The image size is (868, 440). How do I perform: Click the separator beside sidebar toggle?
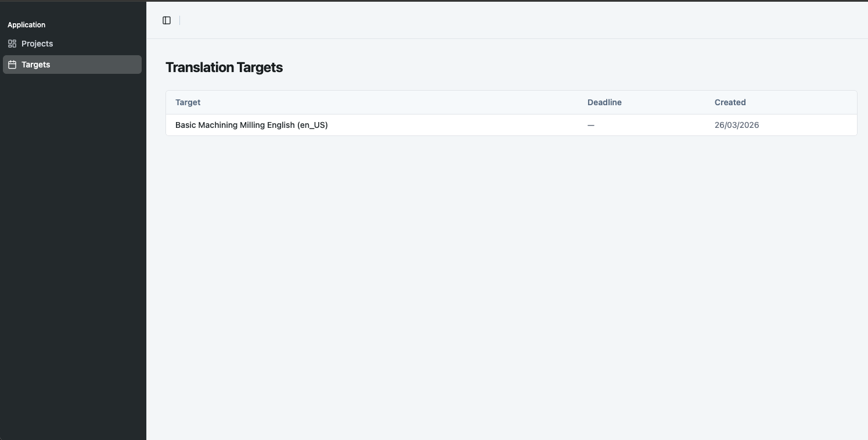coord(180,20)
